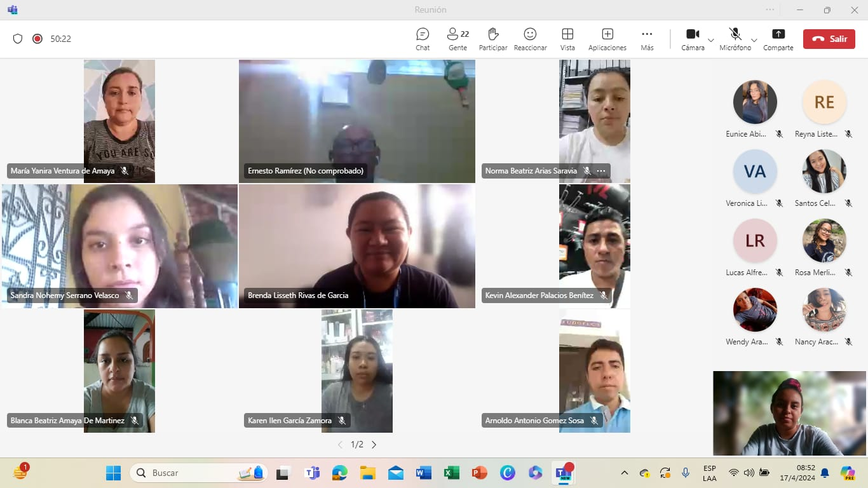Expand the Cámara options arrow
The height and width of the screenshot is (488, 868).
(711, 40)
